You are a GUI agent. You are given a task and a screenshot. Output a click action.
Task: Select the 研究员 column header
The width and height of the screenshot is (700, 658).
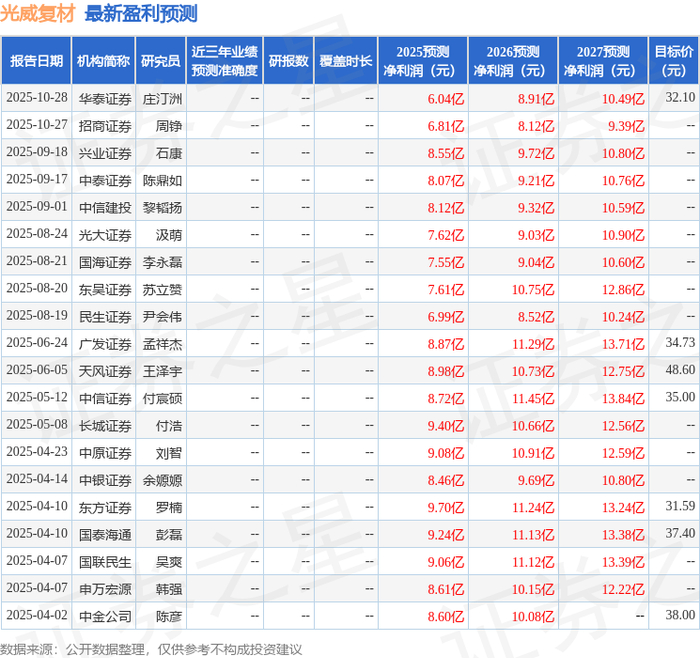(161, 61)
